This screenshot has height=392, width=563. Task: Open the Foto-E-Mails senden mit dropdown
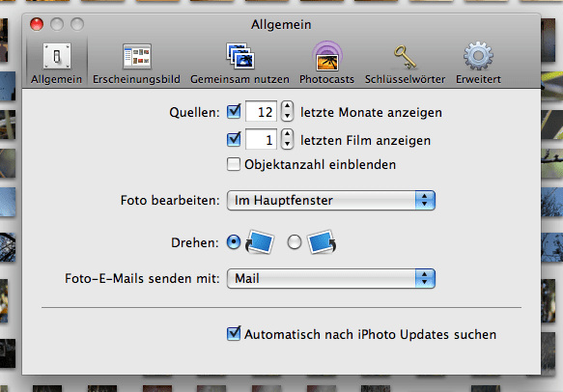[331, 279]
